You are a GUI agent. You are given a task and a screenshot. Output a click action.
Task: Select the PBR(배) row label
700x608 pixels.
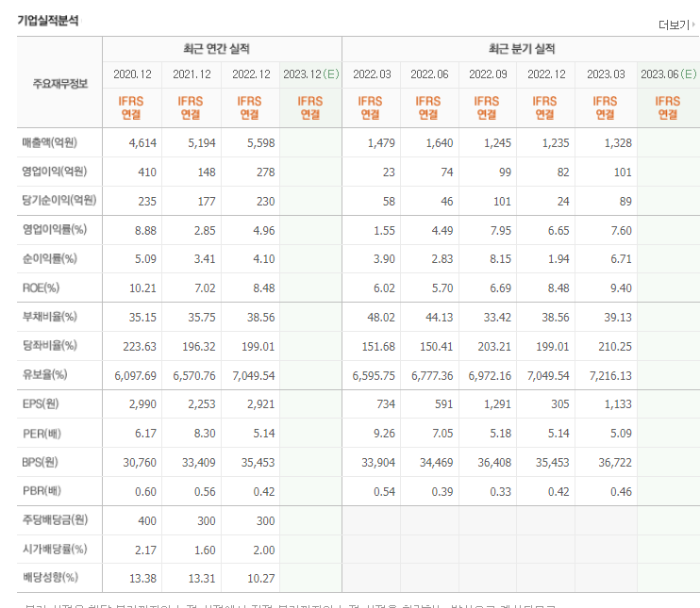pos(42,491)
